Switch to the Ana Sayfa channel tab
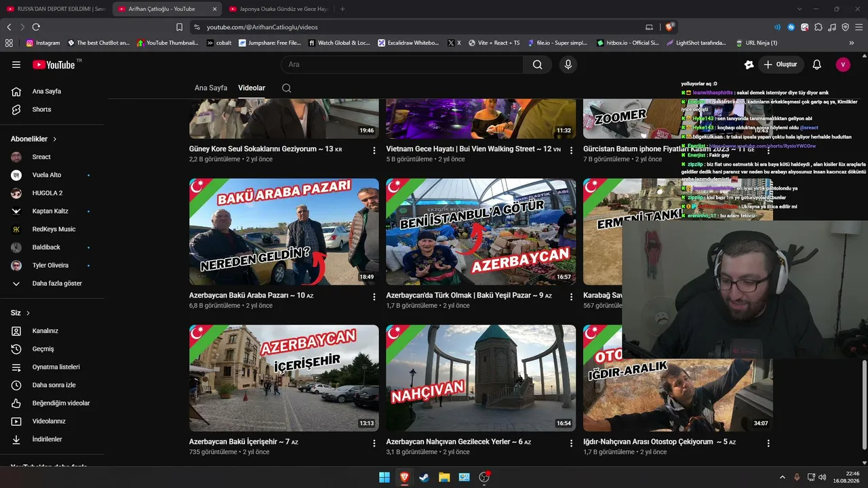This screenshot has width=868, height=488. point(211,88)
